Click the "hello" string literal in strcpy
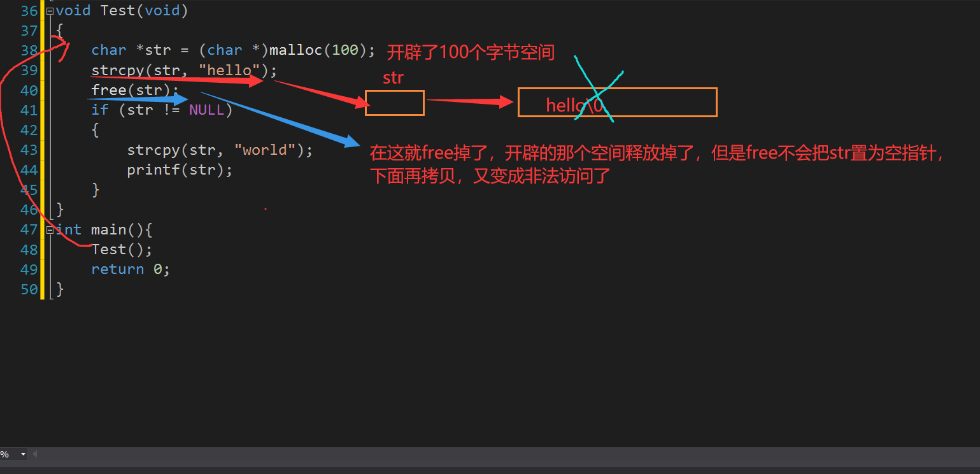 pos(230,70)
